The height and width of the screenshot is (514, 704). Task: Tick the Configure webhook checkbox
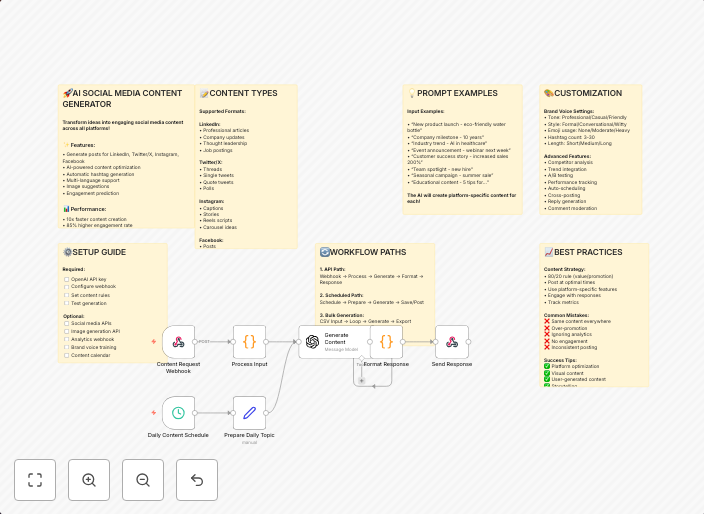click(x=67, y=287)
